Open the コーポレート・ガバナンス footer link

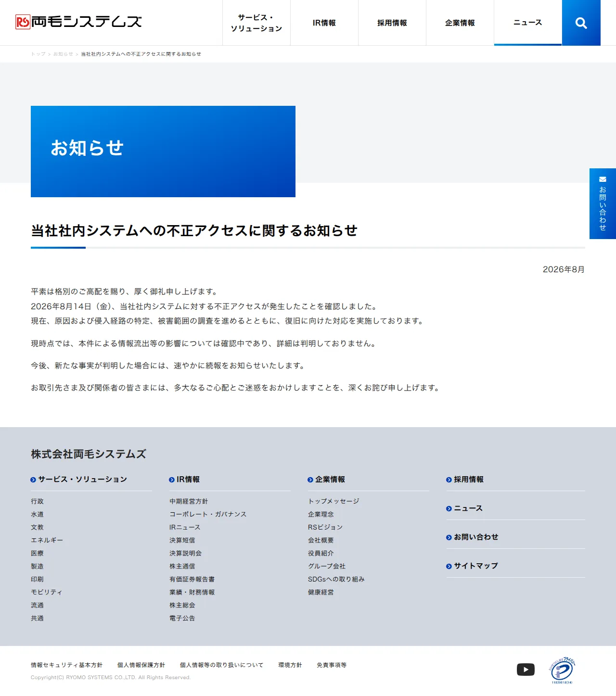tap(208, 514)
